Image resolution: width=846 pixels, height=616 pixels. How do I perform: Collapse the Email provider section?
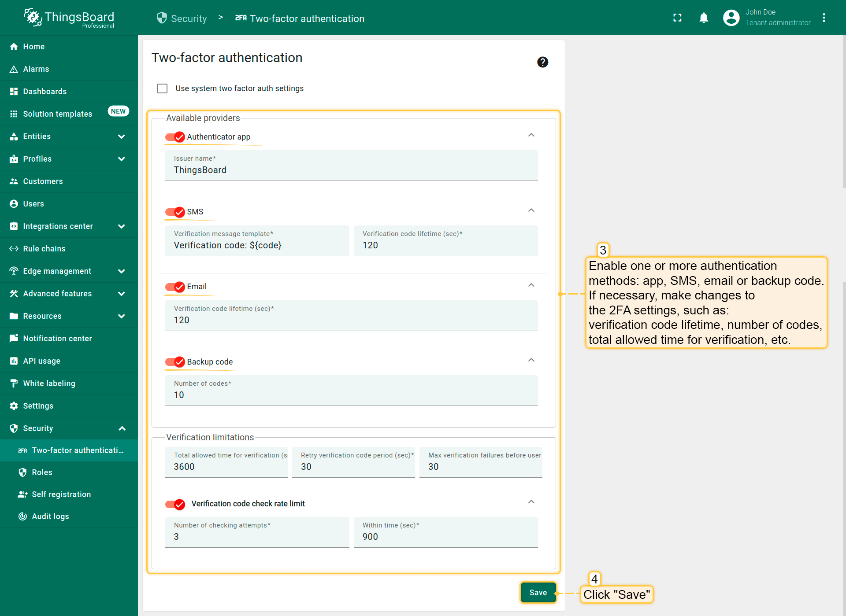[x=531, y=285]
